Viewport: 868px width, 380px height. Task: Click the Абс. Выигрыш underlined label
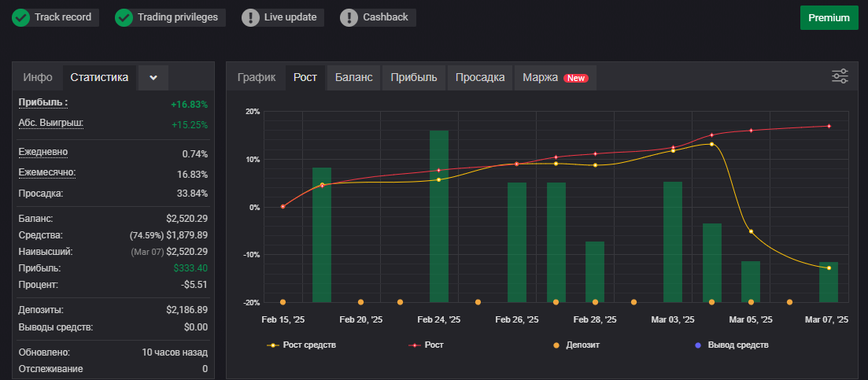[51, 123]
